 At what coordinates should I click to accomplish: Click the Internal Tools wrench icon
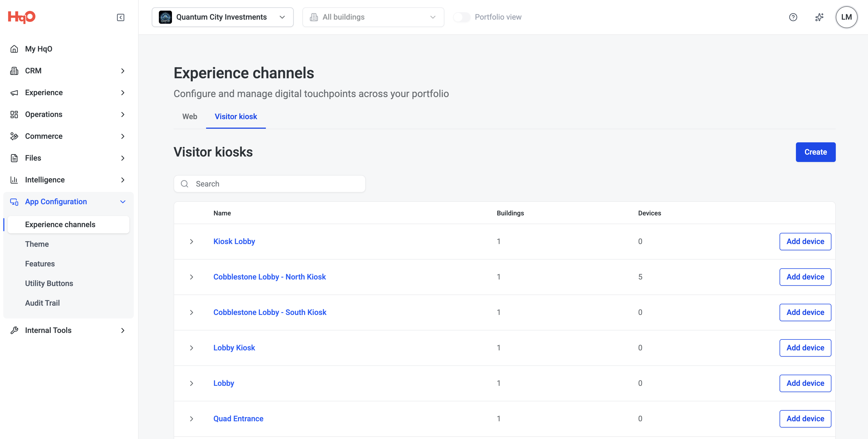click(14, 330)
